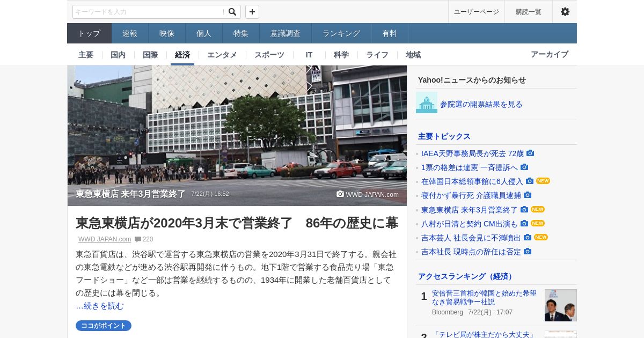The image size is (644, 338).
Task: Select 科学 category
Action: [x=341, y=55]
